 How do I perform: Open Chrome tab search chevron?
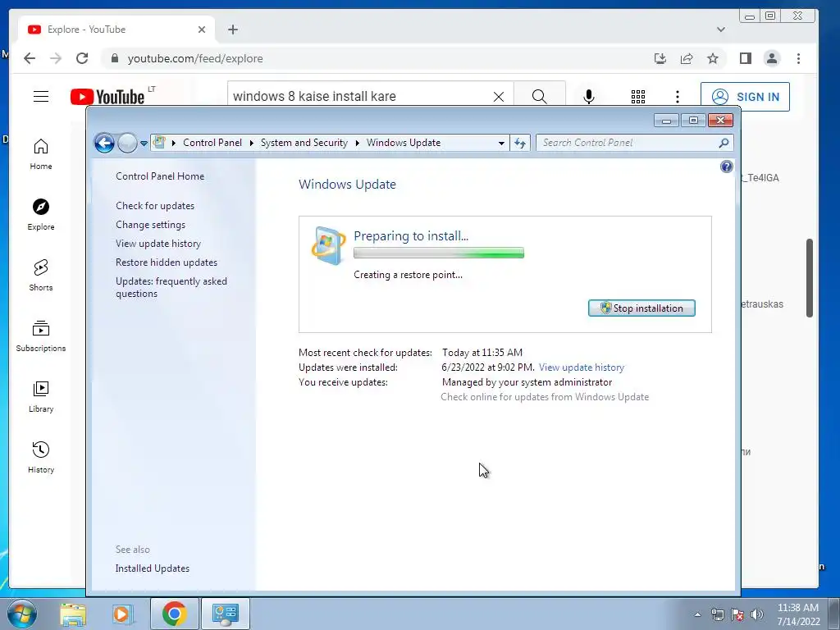pyautogui.click(x=721, y=30)
